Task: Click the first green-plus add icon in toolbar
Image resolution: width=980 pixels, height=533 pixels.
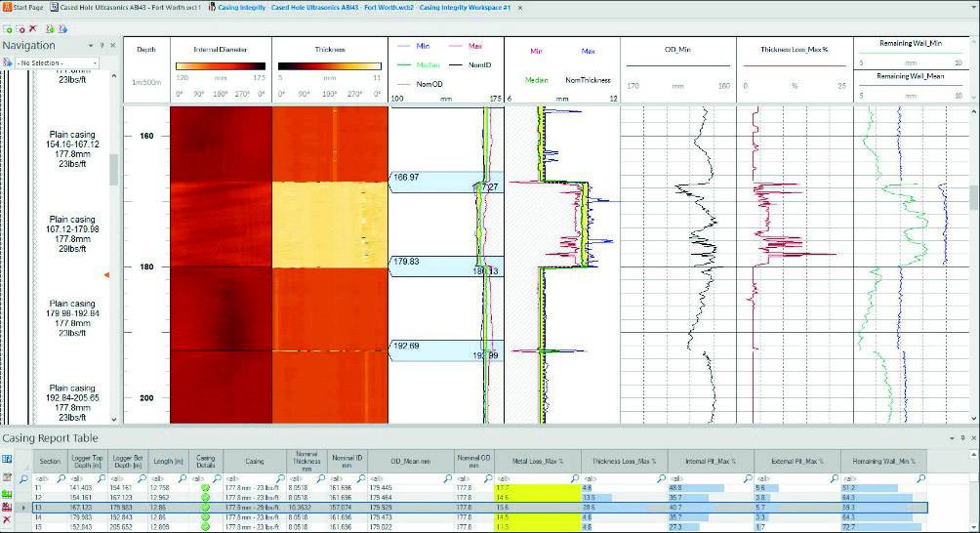Action: [x=8, y=29]
